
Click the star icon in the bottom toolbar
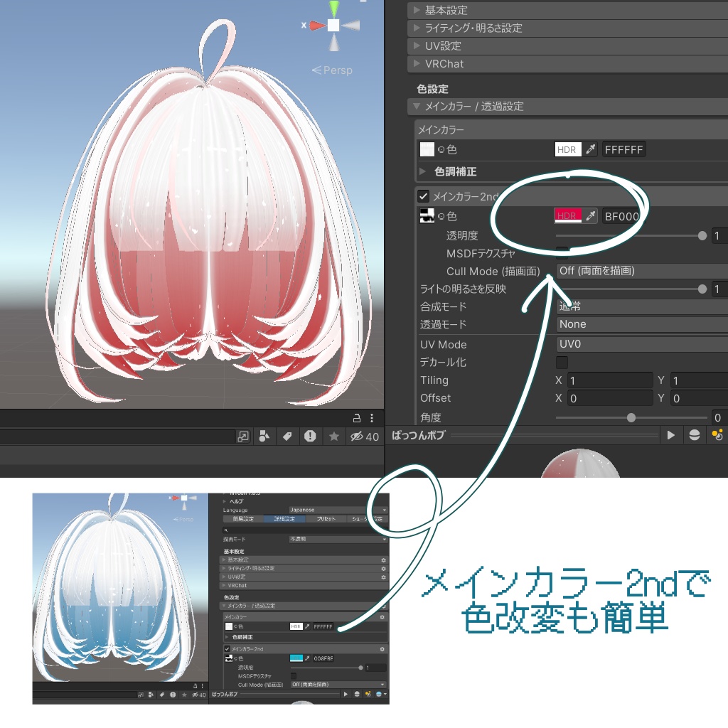tap(333, 436)
